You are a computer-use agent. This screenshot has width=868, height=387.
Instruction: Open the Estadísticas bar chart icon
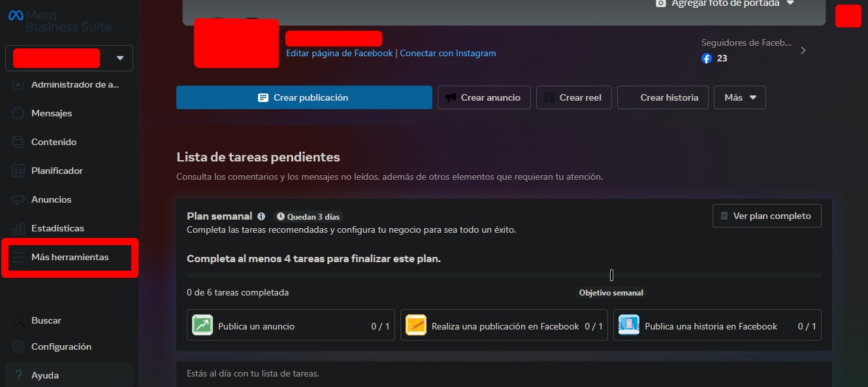tap(18, 228)
